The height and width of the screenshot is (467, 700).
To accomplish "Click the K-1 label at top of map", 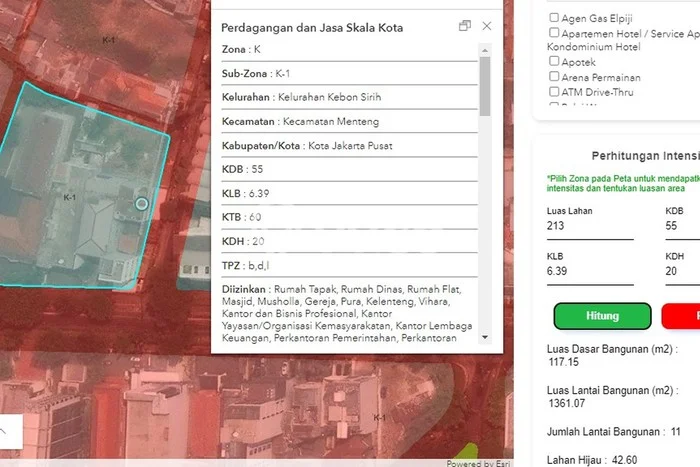I will pos(108,40).
